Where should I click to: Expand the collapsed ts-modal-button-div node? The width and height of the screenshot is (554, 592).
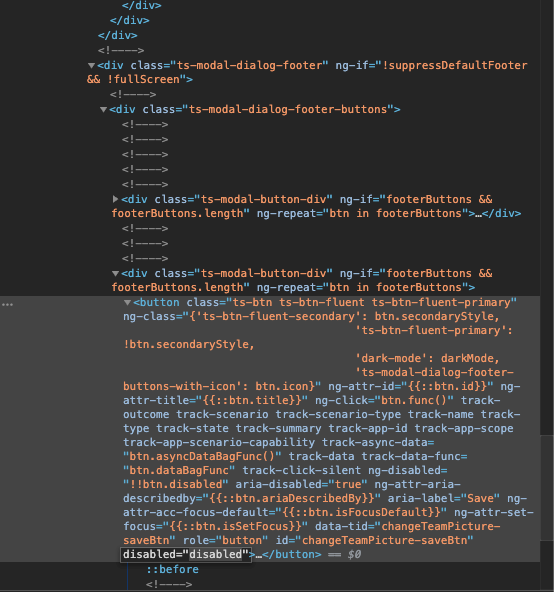pyautogui.click(x=116, y=199)
